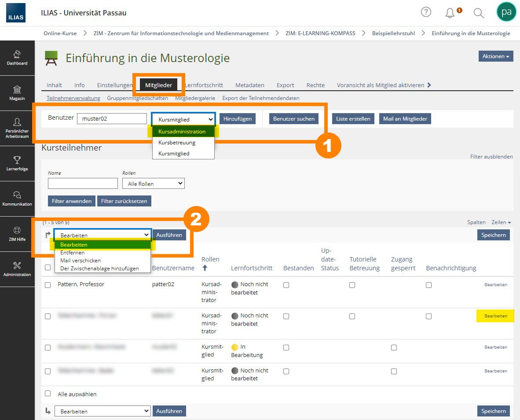Switch to the Lernfortschritt tab
This screenshot has width=520, height=420.
(204, 85)
